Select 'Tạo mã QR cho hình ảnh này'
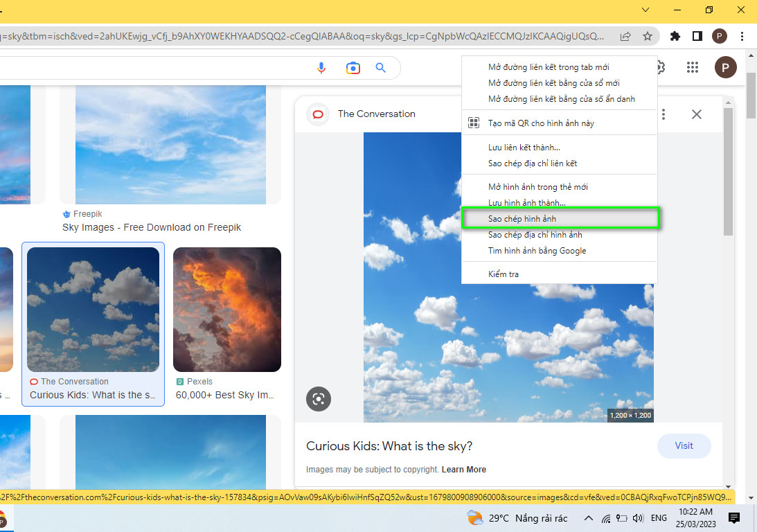Screen dimensions: 757x532 [559, 123]
